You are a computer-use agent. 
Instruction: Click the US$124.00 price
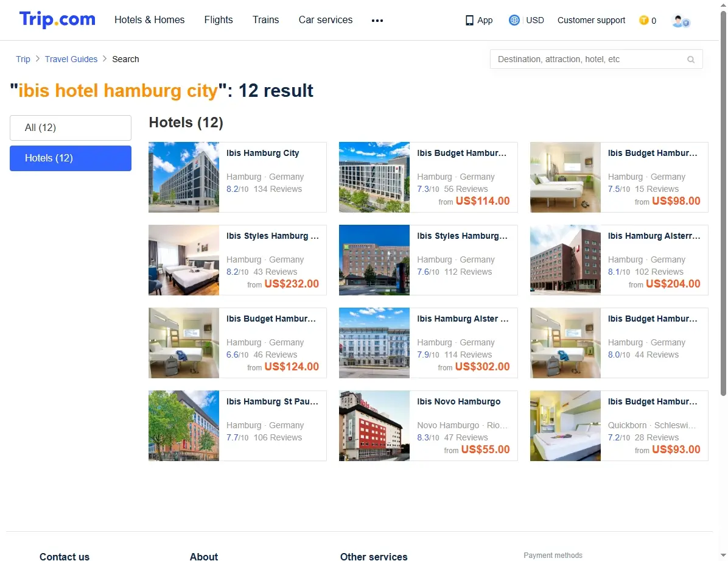click(292, 367)
